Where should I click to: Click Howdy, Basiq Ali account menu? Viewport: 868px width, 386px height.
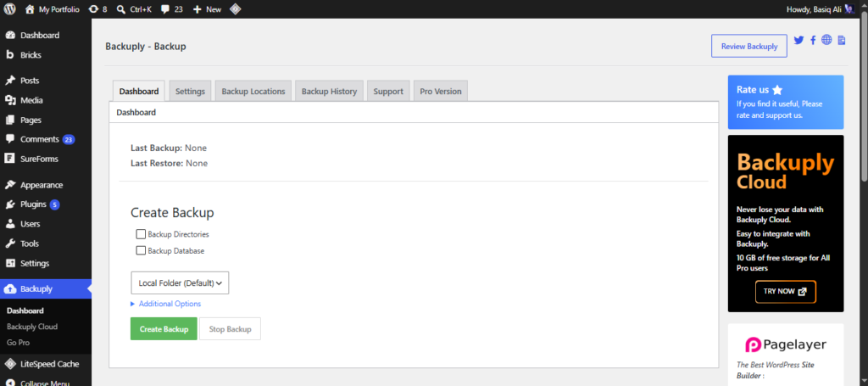[821, 9]
